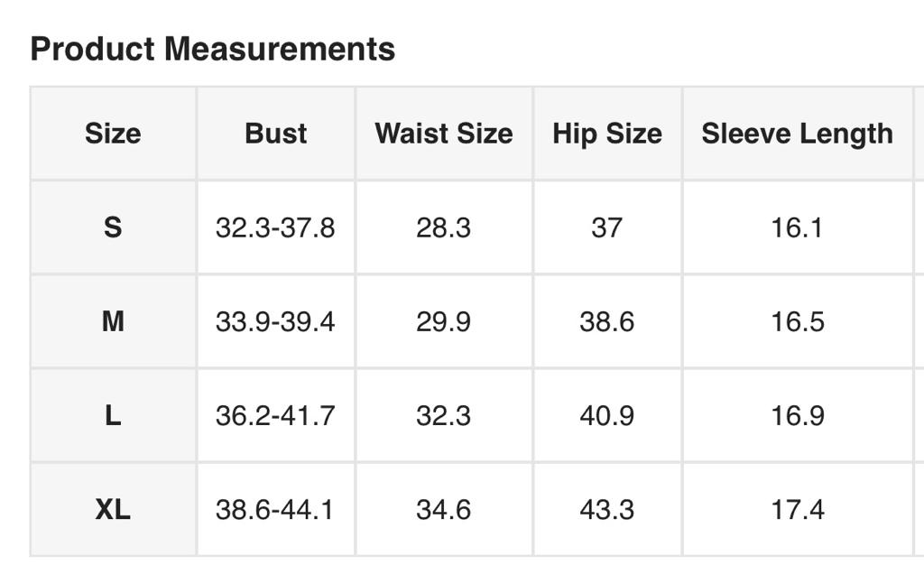Select the waist size 34.6 cell

(x=443, y=510)
